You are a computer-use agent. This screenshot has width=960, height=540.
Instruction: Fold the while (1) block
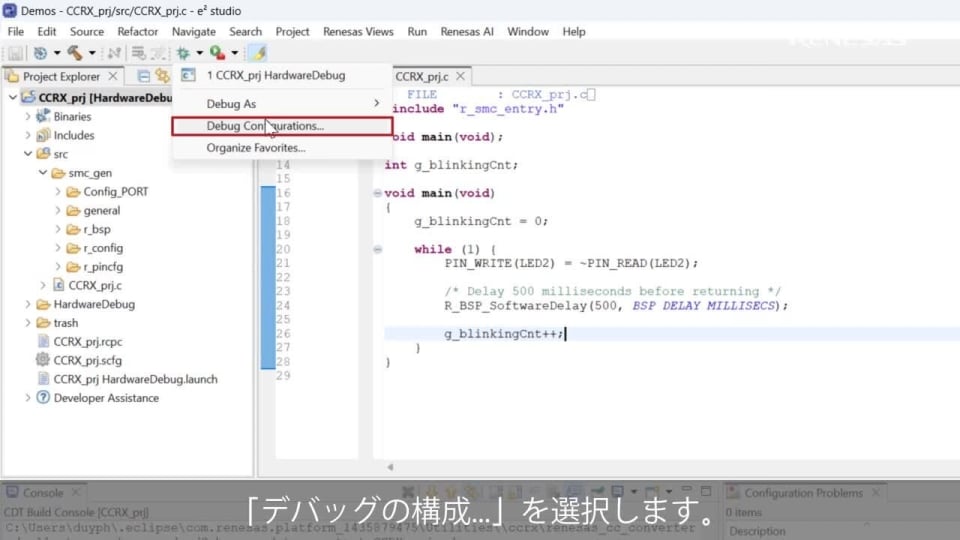coord(378,250)
